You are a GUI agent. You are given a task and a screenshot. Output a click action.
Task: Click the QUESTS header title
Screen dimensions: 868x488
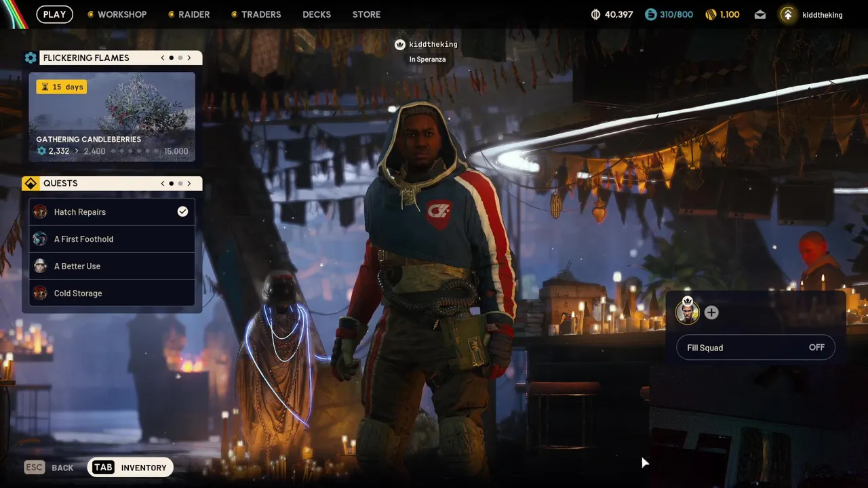60,183
